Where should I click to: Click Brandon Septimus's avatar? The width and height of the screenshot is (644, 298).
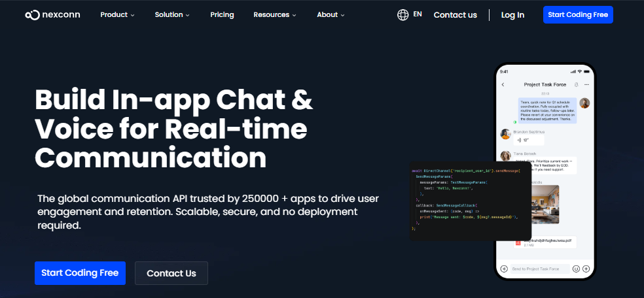506,134
